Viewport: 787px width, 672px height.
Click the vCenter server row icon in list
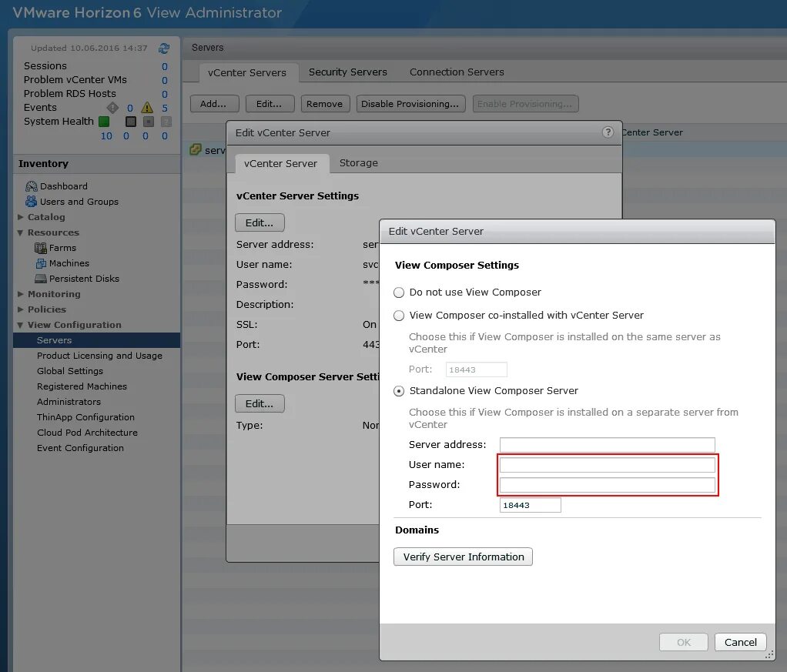click(196, 149)
